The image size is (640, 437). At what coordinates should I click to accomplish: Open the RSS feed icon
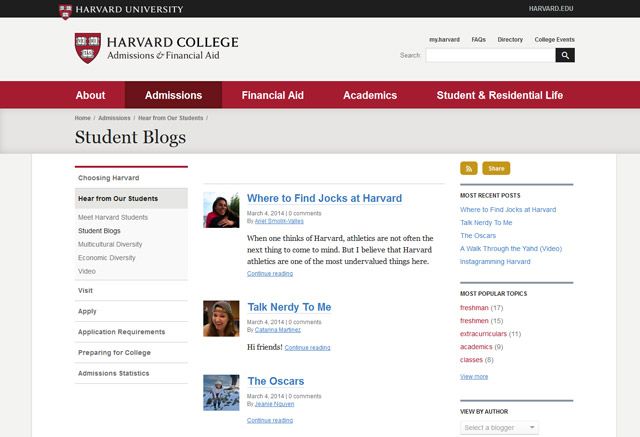pos(468,168)
